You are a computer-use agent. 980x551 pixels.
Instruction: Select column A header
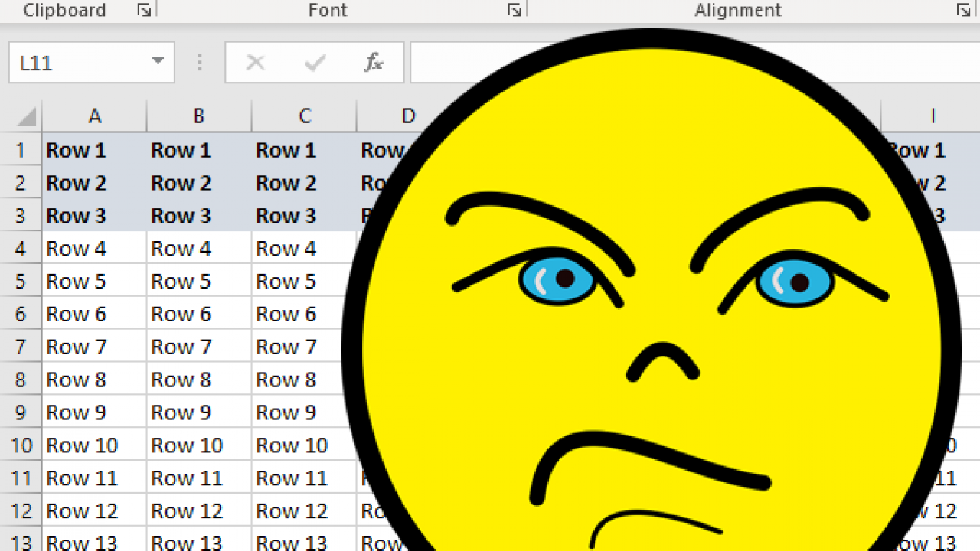pyautogui.click(x=95, y=116)
